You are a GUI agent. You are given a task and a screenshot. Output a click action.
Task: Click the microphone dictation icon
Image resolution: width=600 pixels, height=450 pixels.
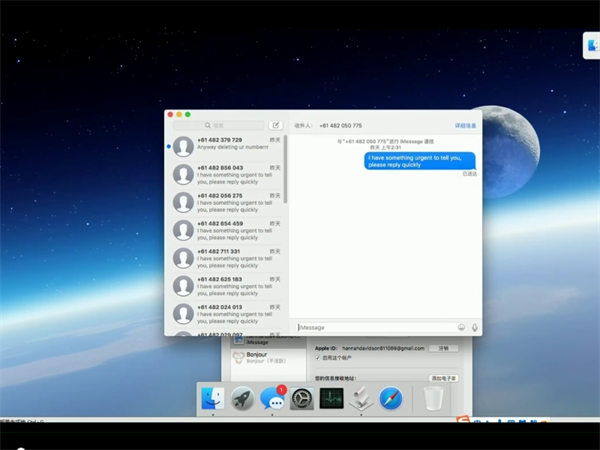click(x=475, y=327)
